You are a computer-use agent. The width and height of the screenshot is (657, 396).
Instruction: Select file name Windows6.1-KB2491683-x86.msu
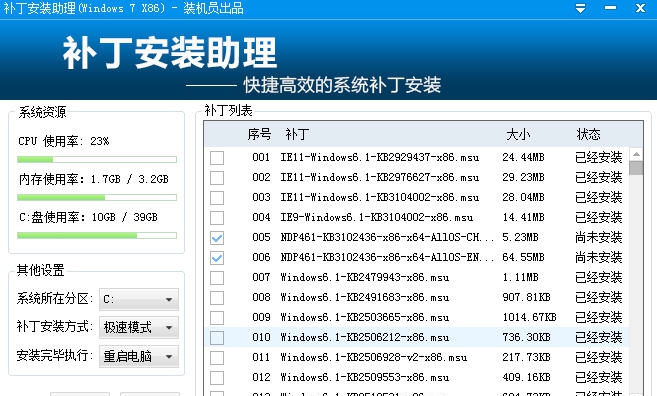click(365, 298)
